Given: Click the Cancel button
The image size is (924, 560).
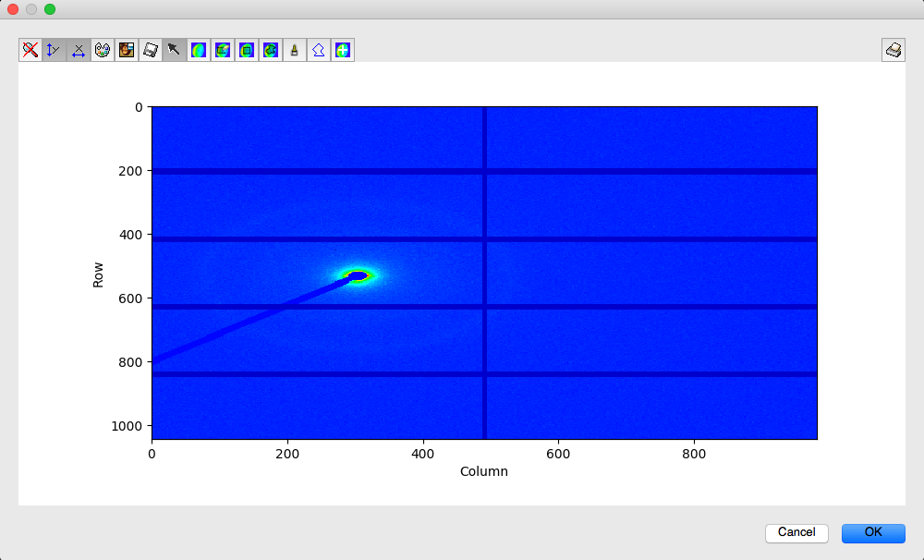Looking at the screenshot, I should [x=796, y=532].
